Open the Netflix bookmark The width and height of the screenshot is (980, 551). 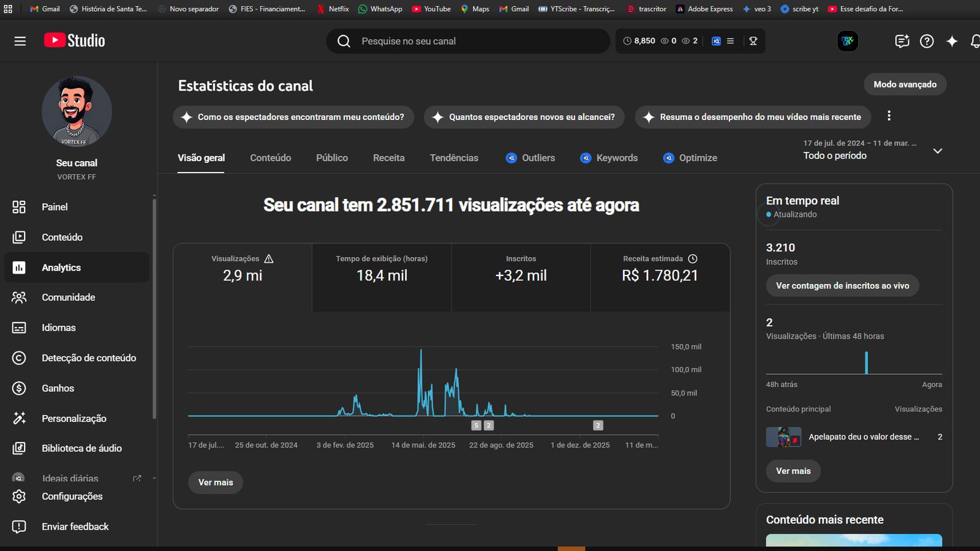[333, 9]
